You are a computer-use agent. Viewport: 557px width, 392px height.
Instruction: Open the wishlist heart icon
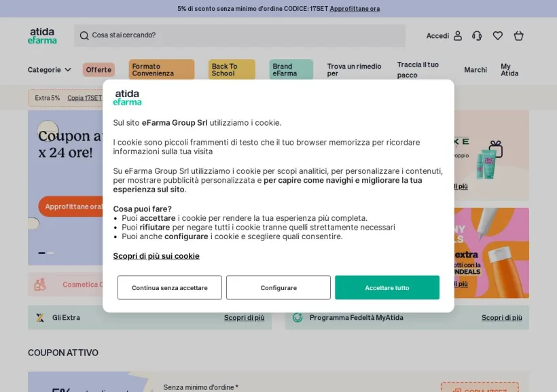click(x=498, y=35)
